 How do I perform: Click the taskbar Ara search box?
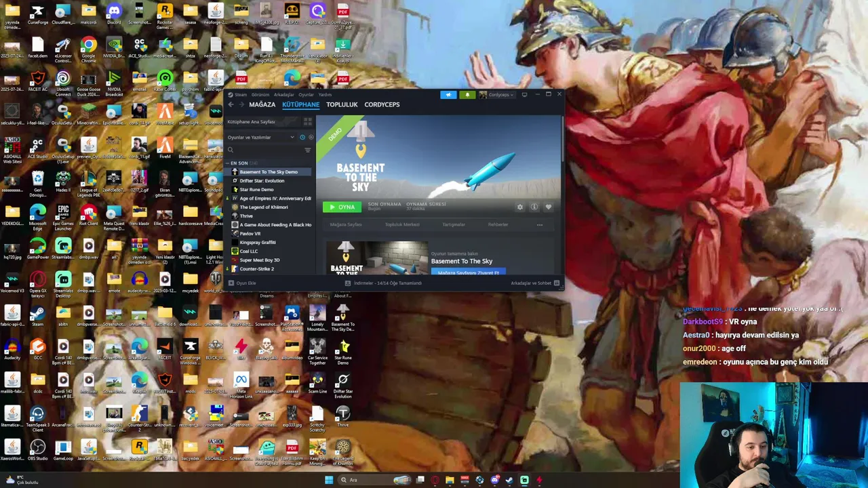pyautogui.click(x=375, y=480)
